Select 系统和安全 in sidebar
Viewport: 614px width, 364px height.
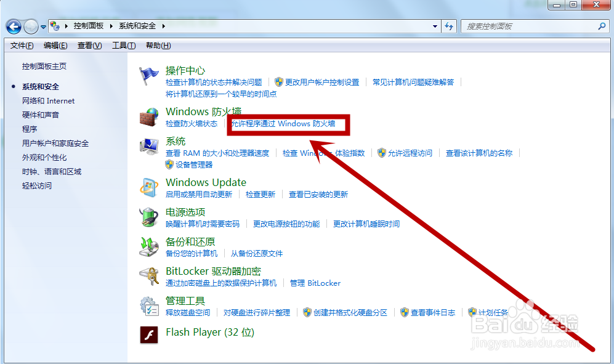tap(41, 87)
